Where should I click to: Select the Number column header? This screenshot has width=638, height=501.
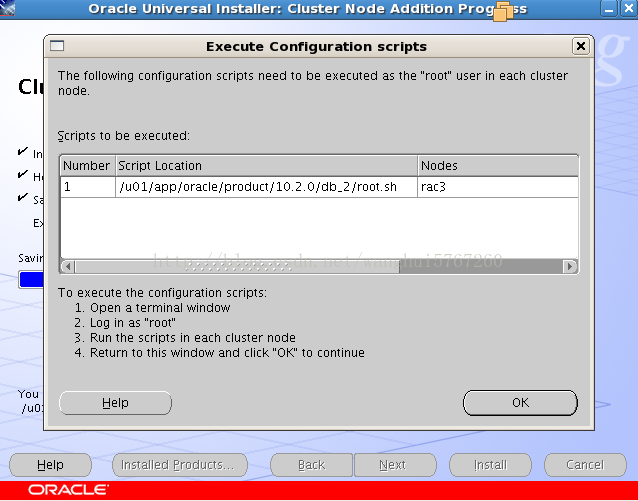coord(87,166)
